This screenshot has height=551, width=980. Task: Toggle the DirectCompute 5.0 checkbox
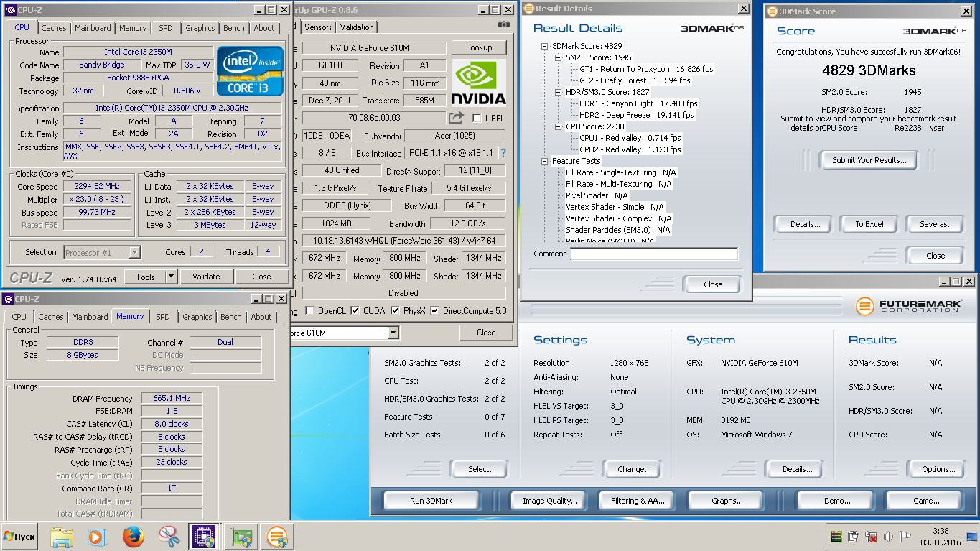coord(434,311)
